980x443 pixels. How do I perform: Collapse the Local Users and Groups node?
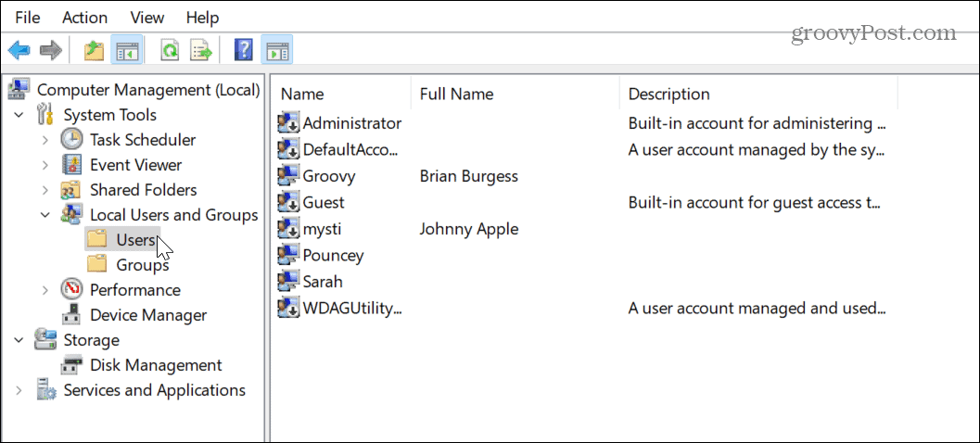coord(46,215)
